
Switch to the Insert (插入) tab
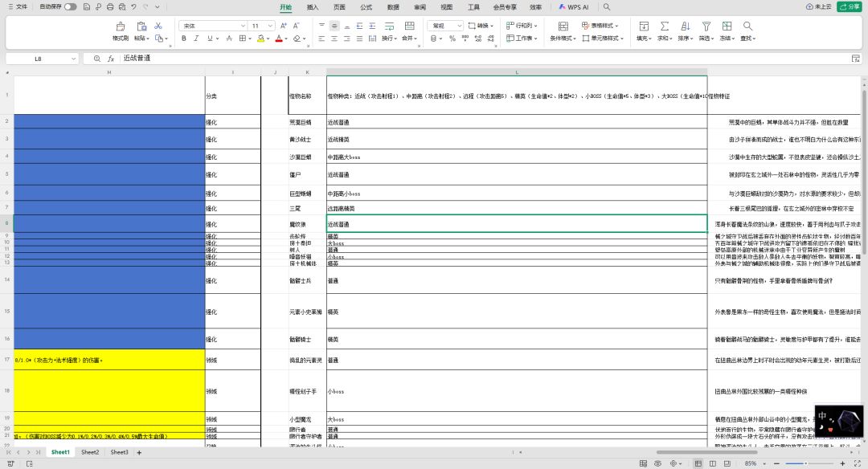pyautogui.click(x=312, y=7)
